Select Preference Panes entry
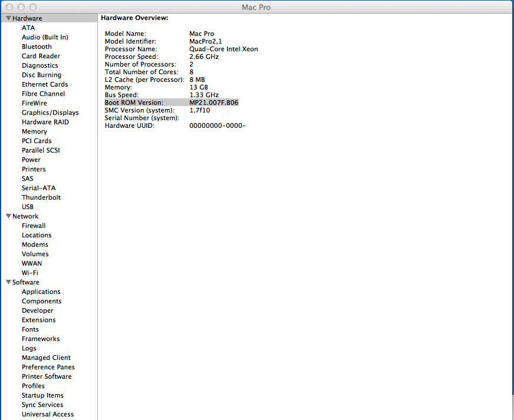This screenshot has height=420, width=514. pyautogui.click(x=48, y=367)
